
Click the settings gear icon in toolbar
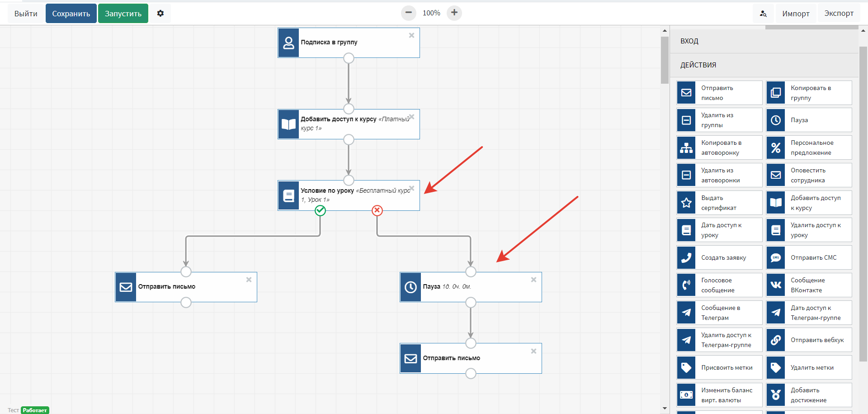[160, 14]
